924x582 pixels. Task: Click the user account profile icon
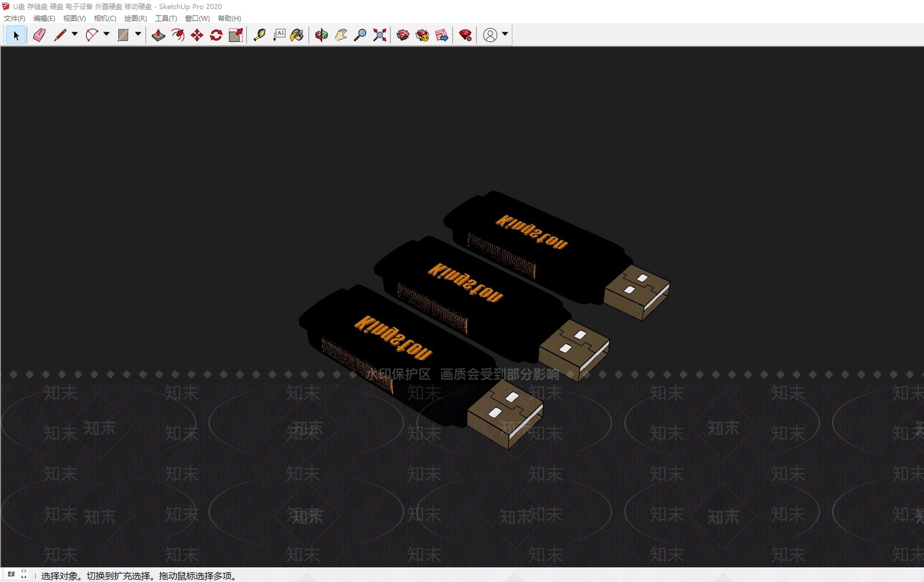pos(490,35)
